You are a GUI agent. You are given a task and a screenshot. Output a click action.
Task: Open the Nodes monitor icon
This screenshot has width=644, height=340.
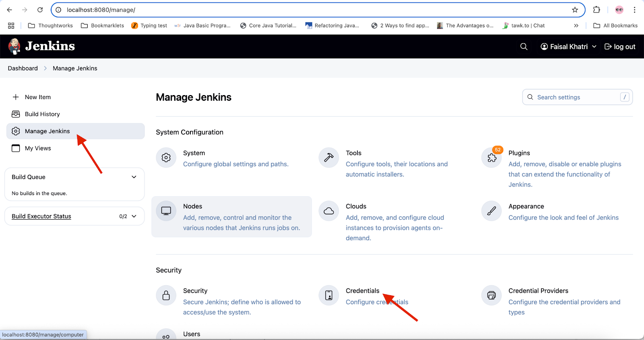pos(166,211)
